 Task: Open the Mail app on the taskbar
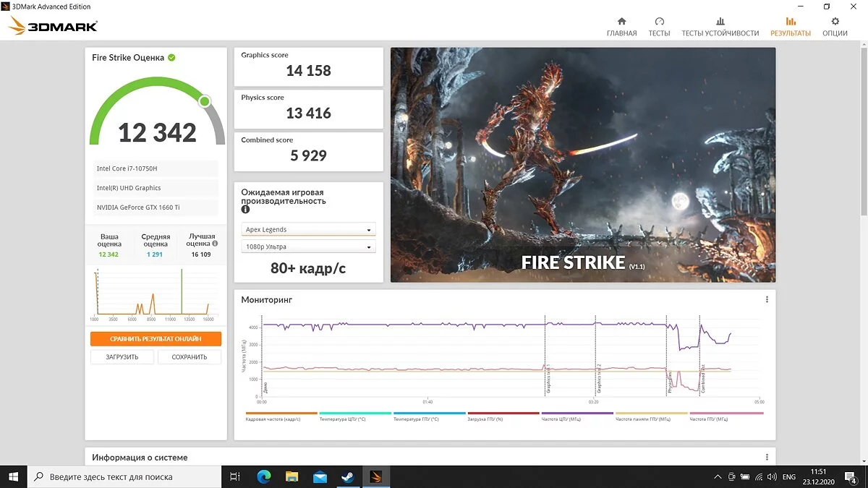(320, 476)
